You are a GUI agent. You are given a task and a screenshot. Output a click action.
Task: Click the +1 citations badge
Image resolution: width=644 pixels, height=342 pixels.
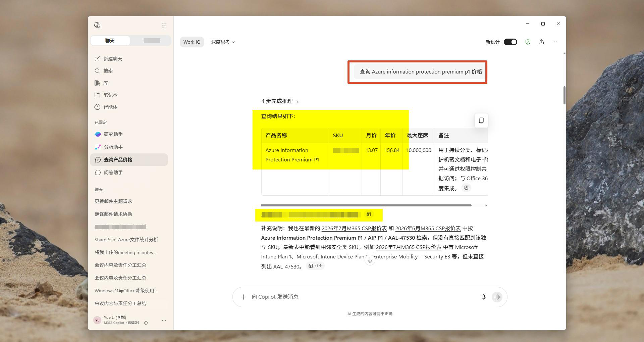tap(315, 266)
